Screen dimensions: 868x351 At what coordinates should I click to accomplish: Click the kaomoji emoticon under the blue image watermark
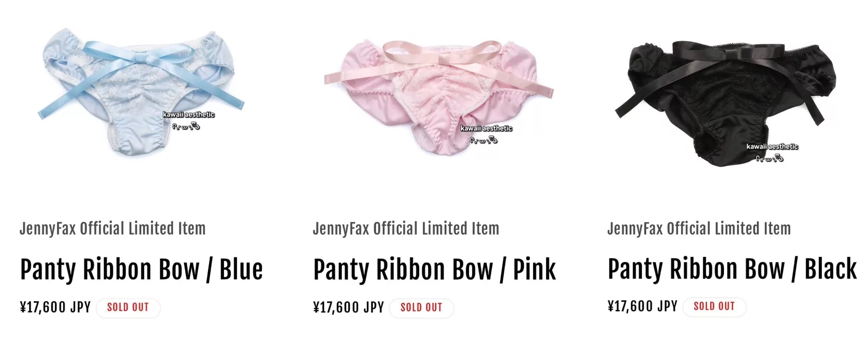click(186, 126)
